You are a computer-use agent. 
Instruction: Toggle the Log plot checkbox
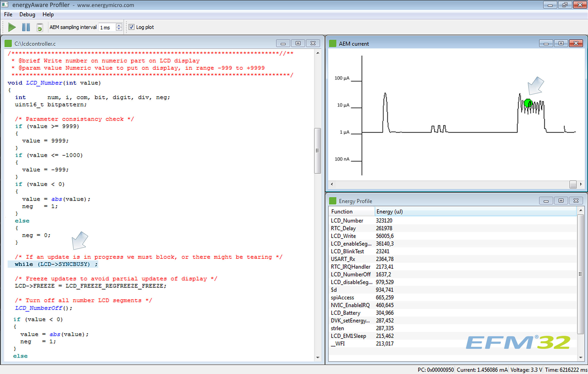click(x=132, y=27)
